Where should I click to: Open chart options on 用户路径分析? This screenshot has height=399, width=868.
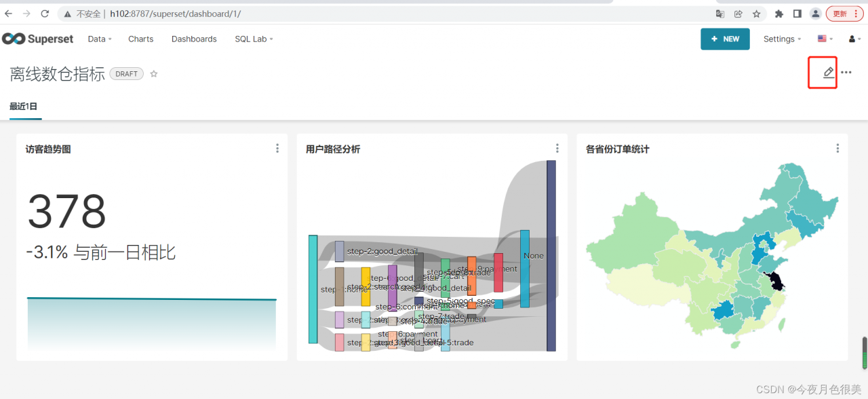[557, 148]
